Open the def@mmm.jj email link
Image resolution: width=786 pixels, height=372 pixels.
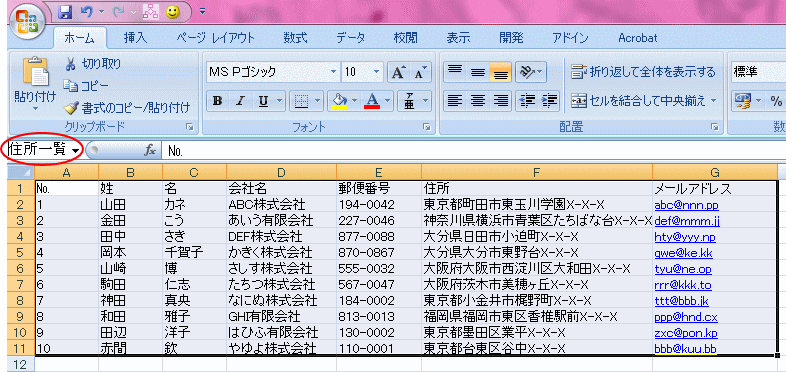tap(687, 221)
